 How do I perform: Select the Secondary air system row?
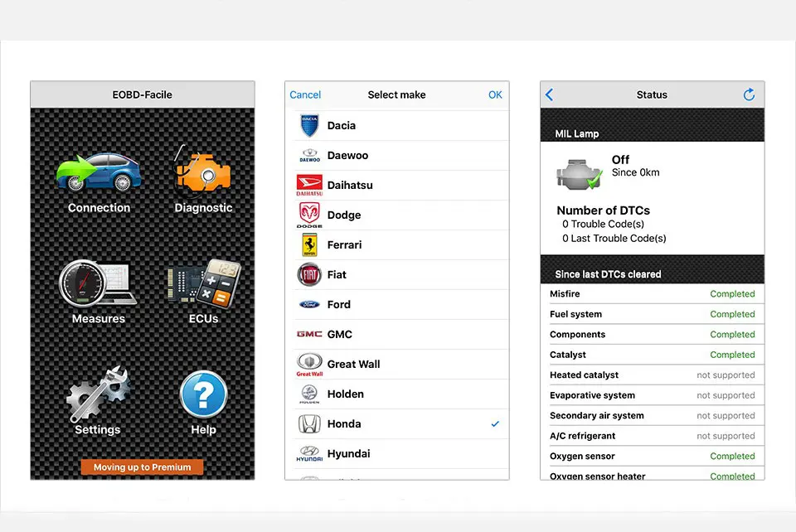tap(653, 416)
